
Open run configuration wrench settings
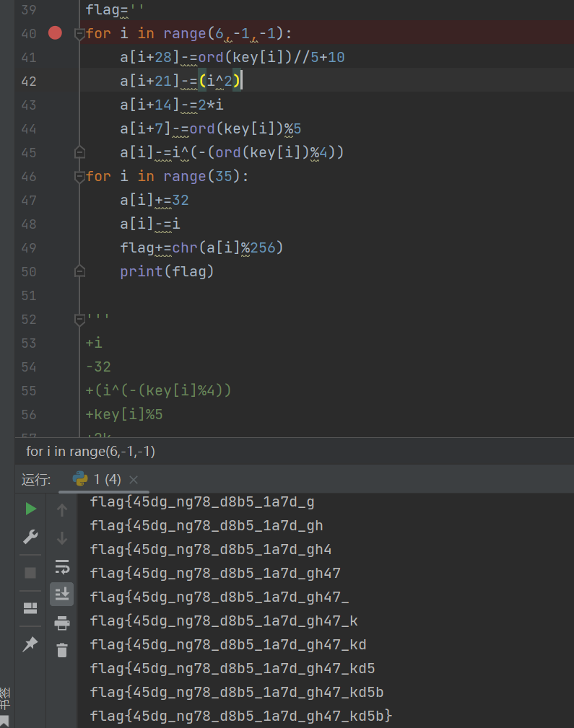tap(30, 537)
